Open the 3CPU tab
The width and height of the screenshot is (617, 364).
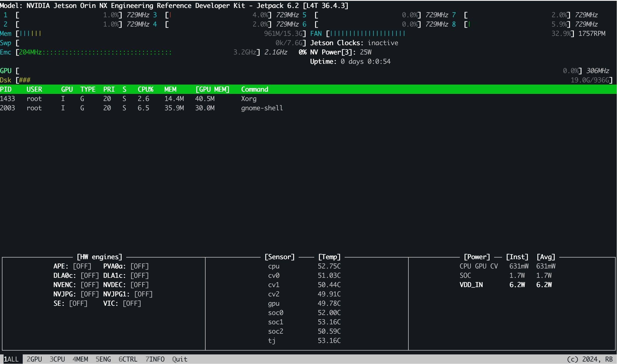57,359
